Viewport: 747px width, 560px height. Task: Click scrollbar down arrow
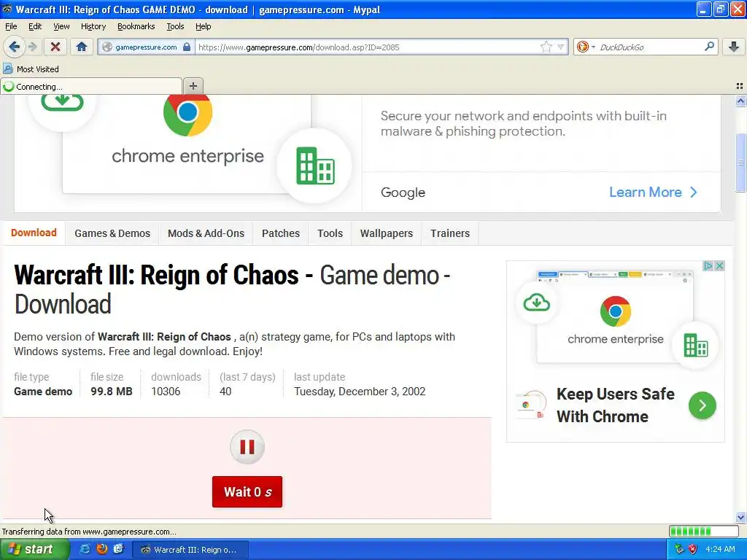[740, 517]
